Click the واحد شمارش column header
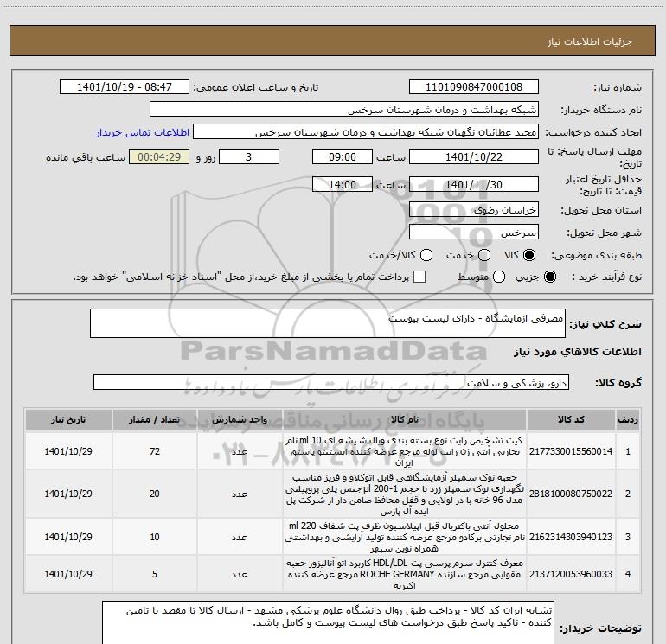 (x=240, y=420)
